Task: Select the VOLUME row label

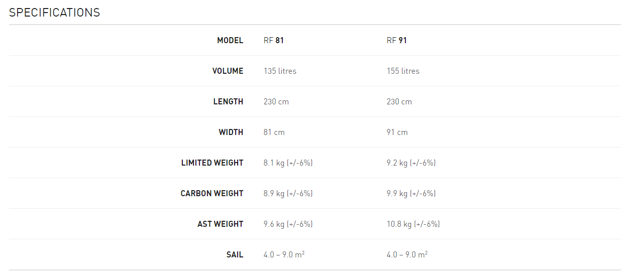Action: click(228, 71)
